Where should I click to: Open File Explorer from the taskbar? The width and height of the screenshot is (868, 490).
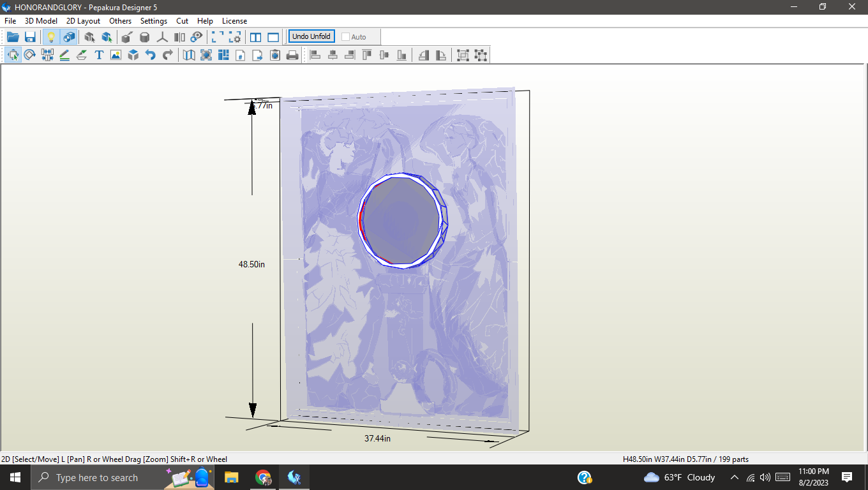point(231,477)
